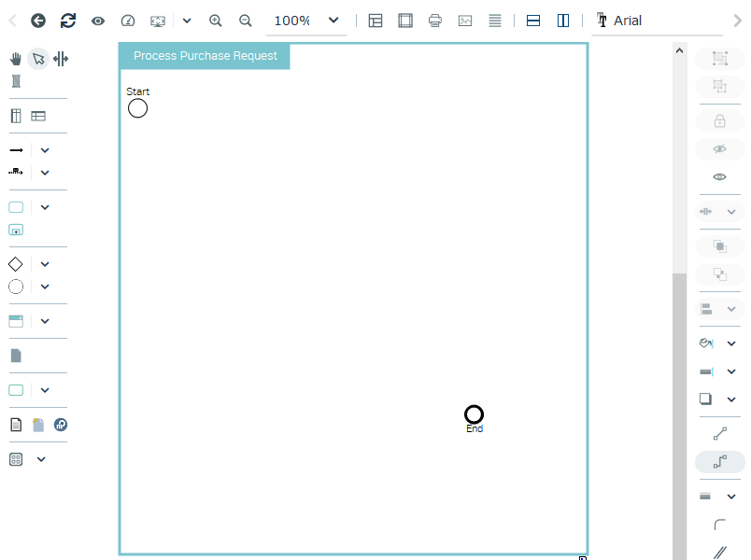Click the End event on canvas

474,414
